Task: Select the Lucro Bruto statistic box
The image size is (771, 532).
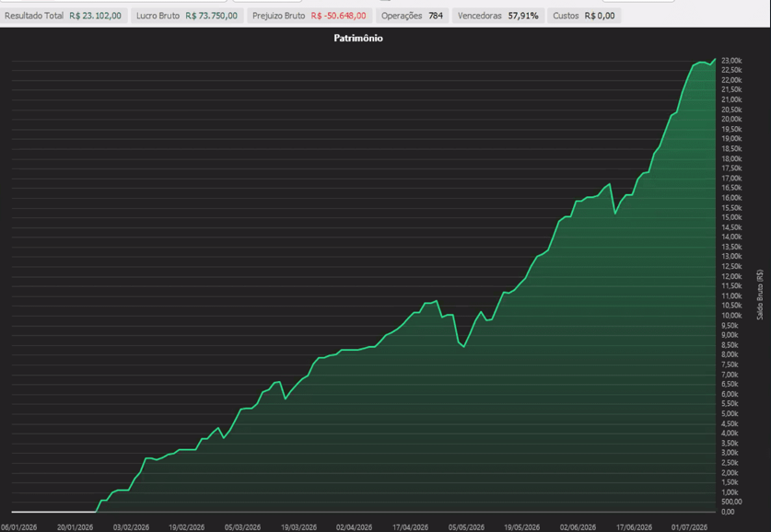Action: click(x=187, y=16)
